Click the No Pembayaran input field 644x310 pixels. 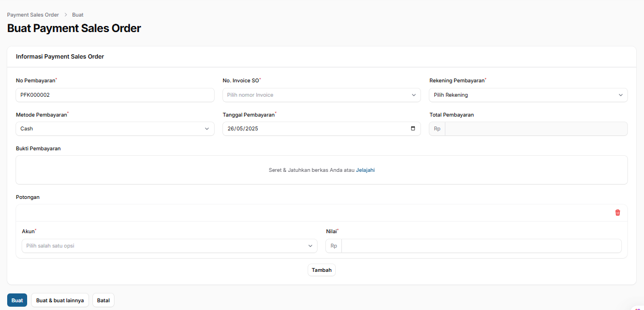[115, 95]
